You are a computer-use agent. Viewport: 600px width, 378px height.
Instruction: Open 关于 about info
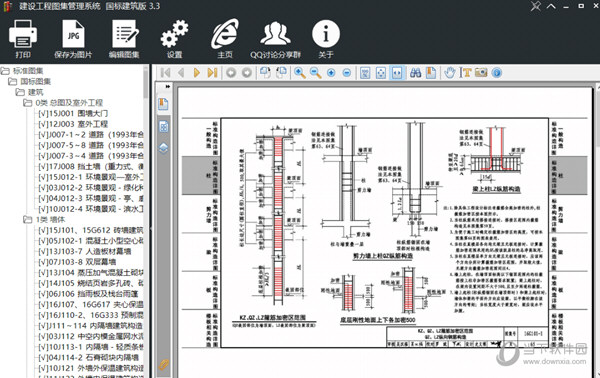tap(326, 39)
